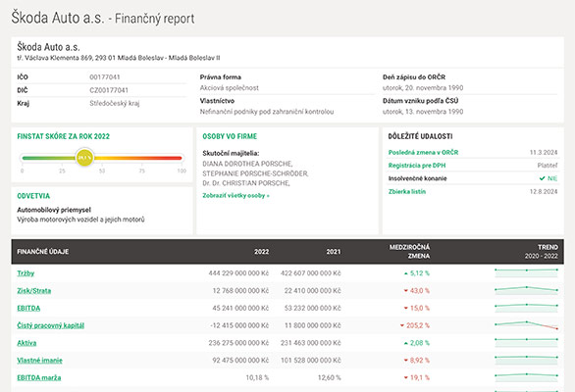This screenshot has height=392, width=575.
Task: Open the Vlastné imanie link
Action: [x=39, y=361]
